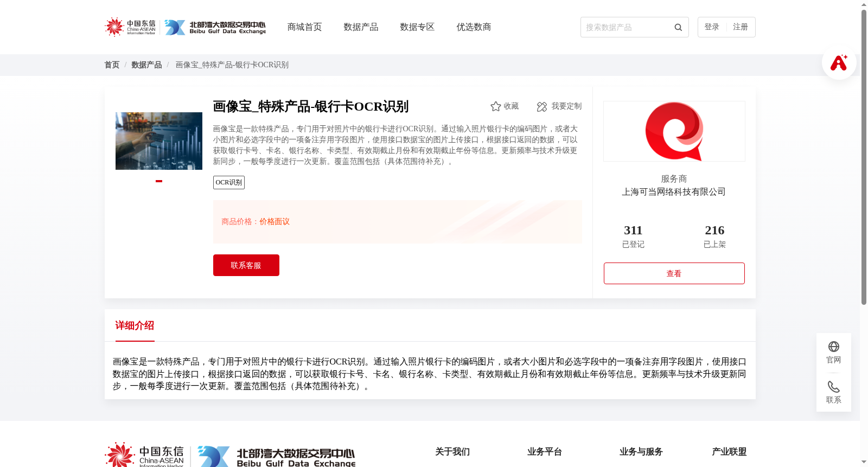Click the China-ASEAN Information Harbor logo in header

[130, 27]
